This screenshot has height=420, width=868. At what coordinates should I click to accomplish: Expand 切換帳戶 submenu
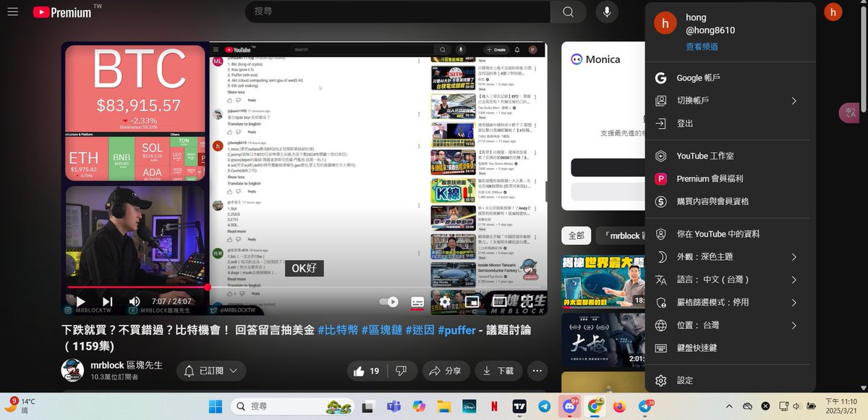pos(730,101)
